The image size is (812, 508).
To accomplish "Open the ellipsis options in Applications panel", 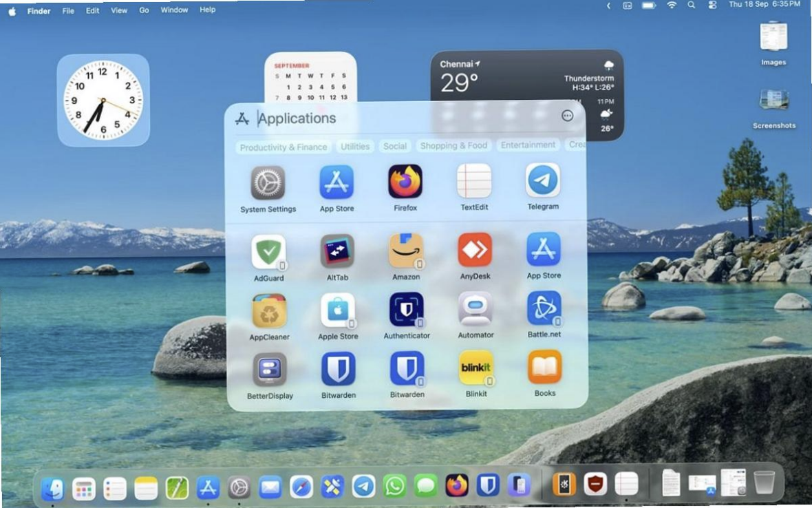I will click(x=568, y=116).
